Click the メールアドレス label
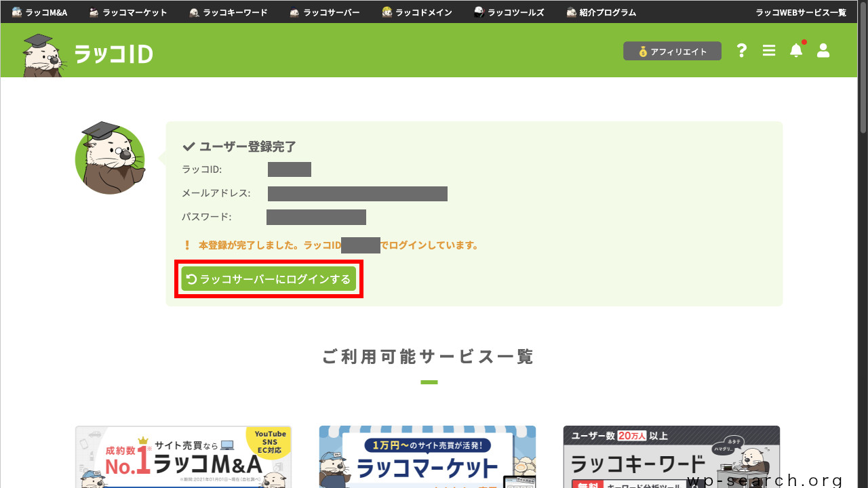This screenshot has width=868, height=488. coord(216,193)
